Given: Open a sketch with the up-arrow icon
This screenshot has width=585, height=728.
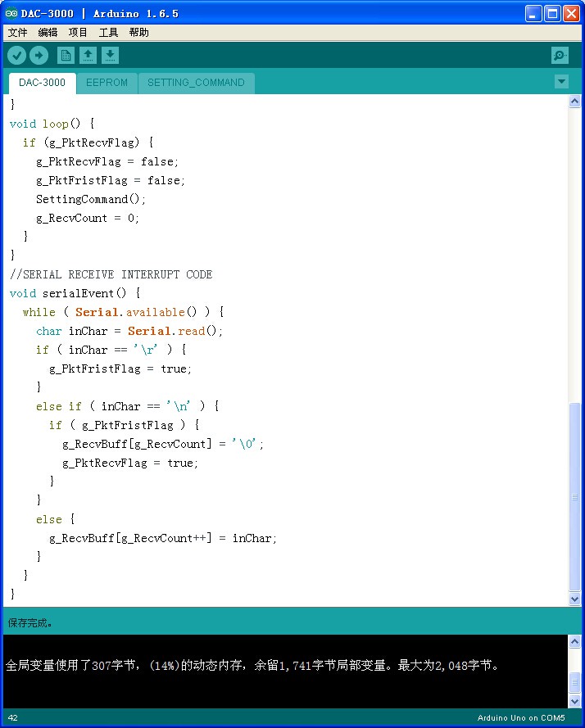Looking at the screenshot, I should point(88,56).
